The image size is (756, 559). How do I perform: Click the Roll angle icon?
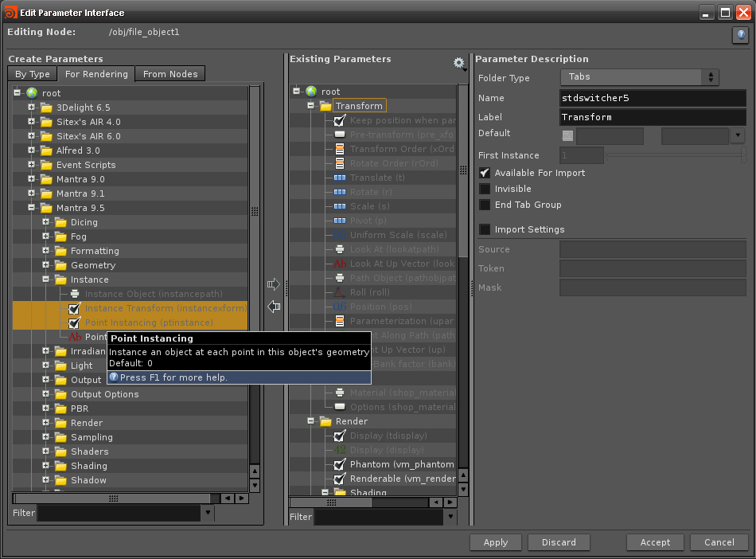(x=340, y=292)
